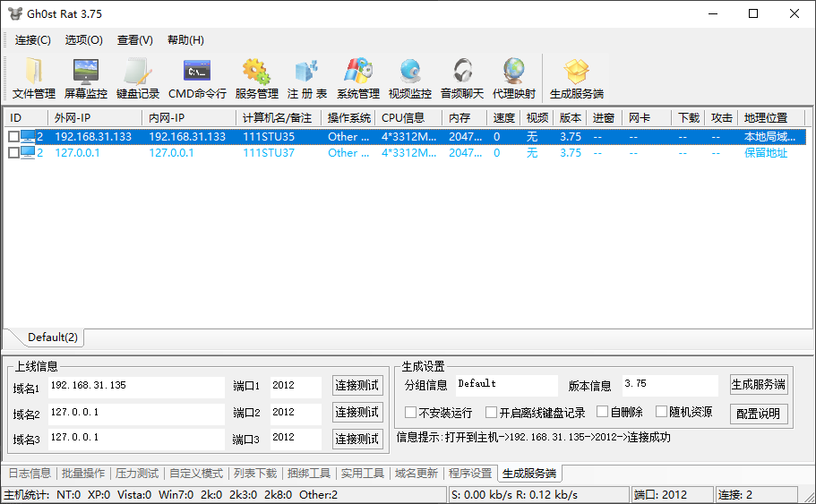The height and width of the screenshot is (504, 816).
Task: Switch to the 程序设置 tab
Action: coord(470,474)
